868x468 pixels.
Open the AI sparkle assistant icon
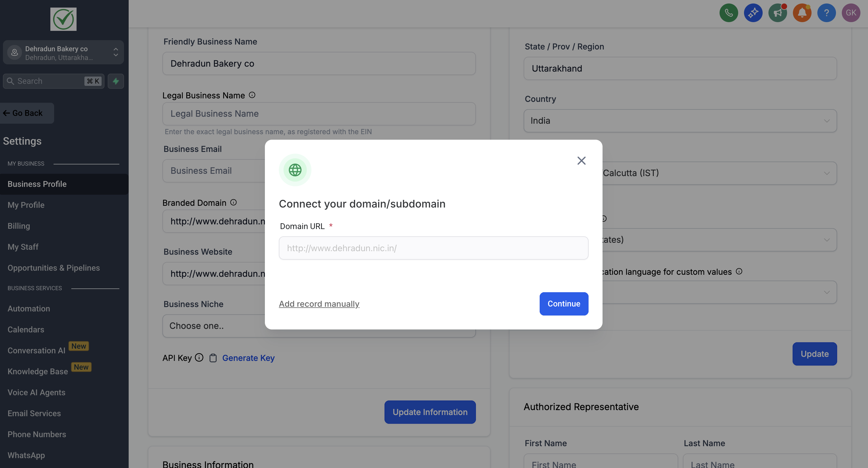[x=753, y=13]
